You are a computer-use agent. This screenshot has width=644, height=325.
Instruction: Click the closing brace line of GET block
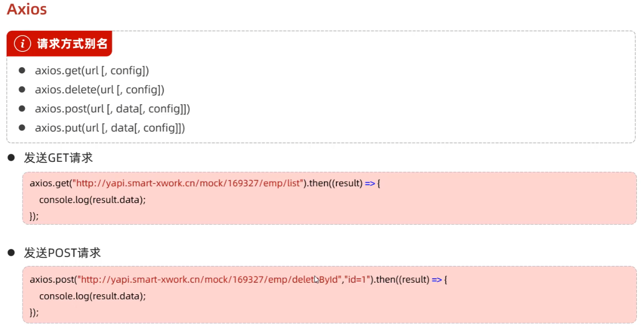[x=34, y=216]
